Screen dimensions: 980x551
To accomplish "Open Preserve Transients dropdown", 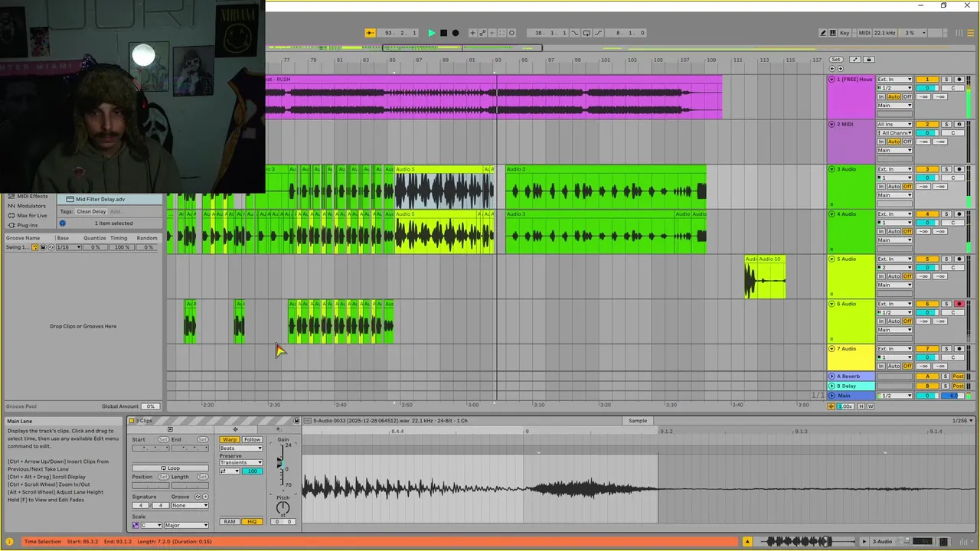I will [x=240, y=463].
